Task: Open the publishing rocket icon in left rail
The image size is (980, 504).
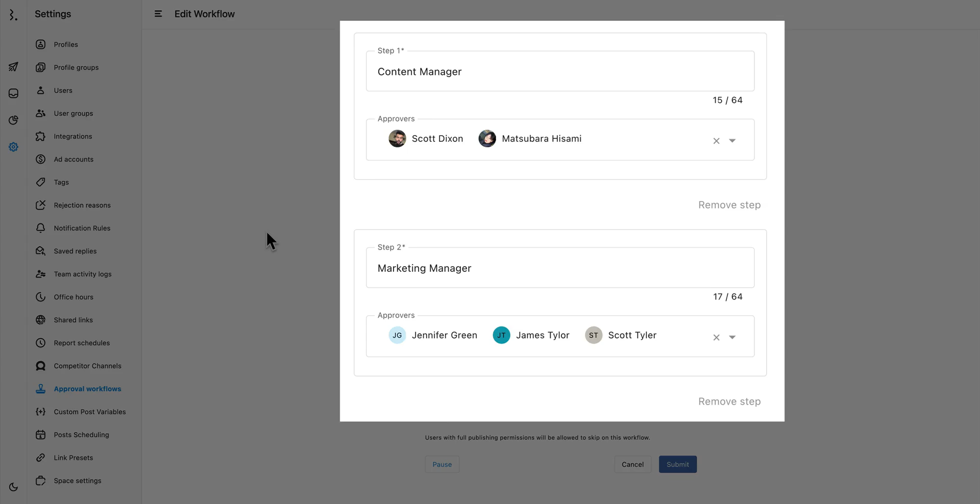Action: tap(13, 67)
